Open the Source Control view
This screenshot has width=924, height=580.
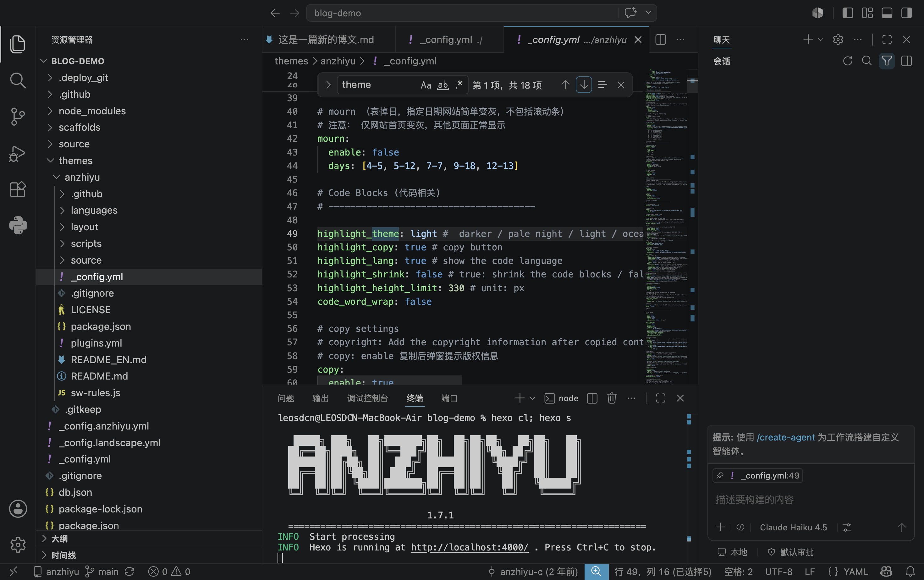tap(18, 117)
